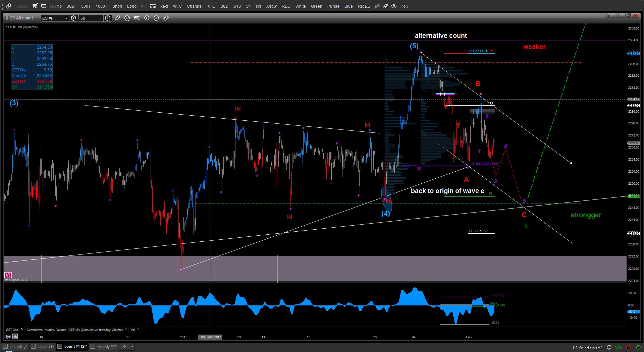Screen dimensions: 644x352
Task: Click the ellipse text label icon
Action: click(394, 6)
